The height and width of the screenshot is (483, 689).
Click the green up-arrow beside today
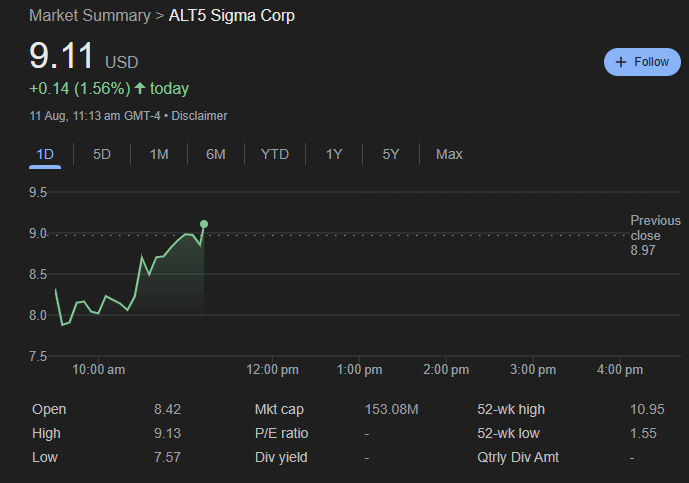[x=139, y=89]
